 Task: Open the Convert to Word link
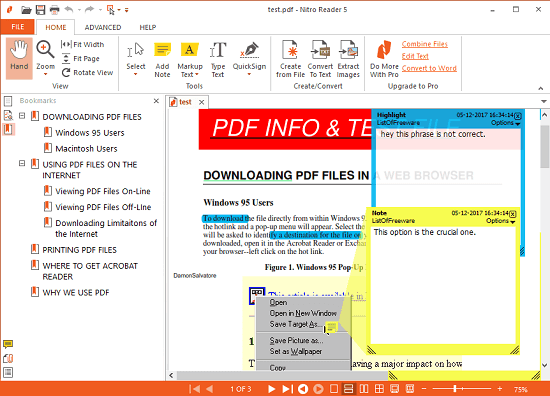pyautogui.click(x=429, y=68)
